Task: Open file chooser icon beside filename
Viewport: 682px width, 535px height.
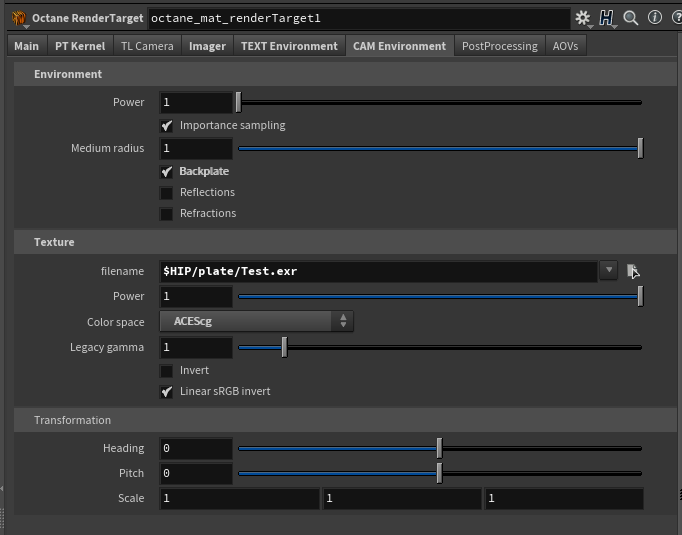Action: (x=633, y=270)
